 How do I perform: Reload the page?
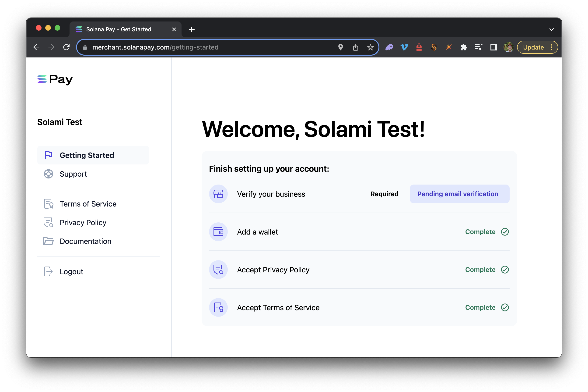(x=66, y=47)
